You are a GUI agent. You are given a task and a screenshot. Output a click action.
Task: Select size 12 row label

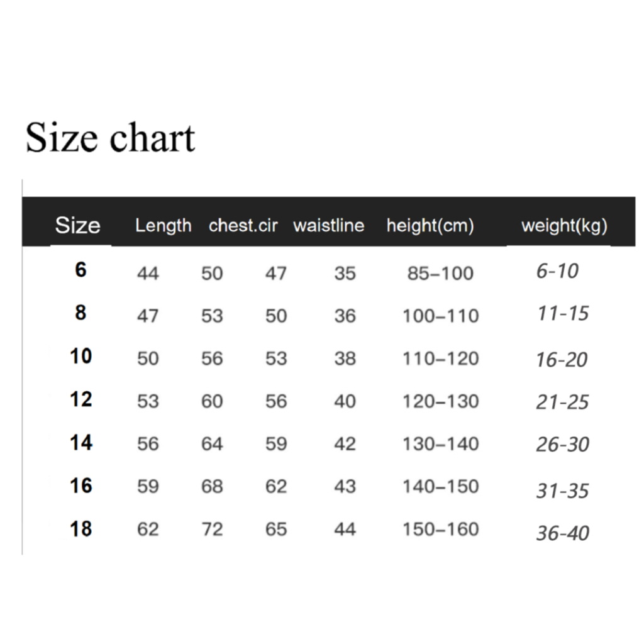tap(80, 399)
